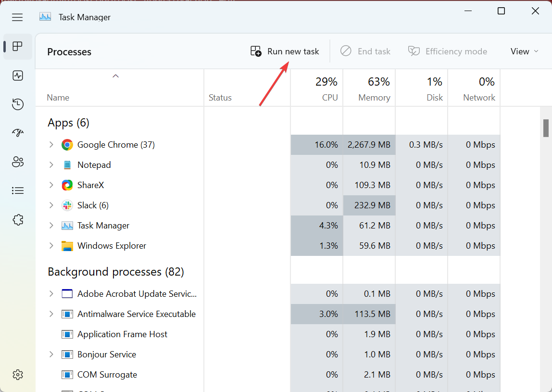Click Run new task button
552x392 pixels.
tap(285, 51)
